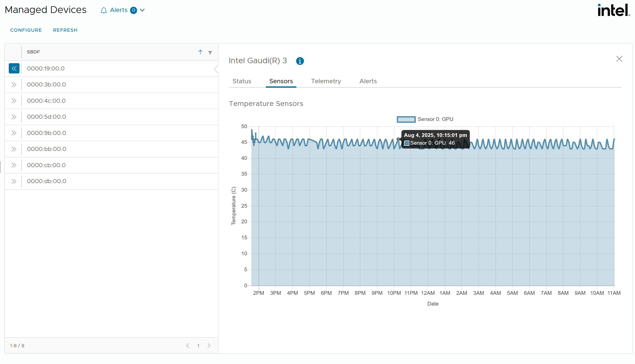Open the Alerts tab in details
This screenshot has height=364, width=635.
[368, 81]
